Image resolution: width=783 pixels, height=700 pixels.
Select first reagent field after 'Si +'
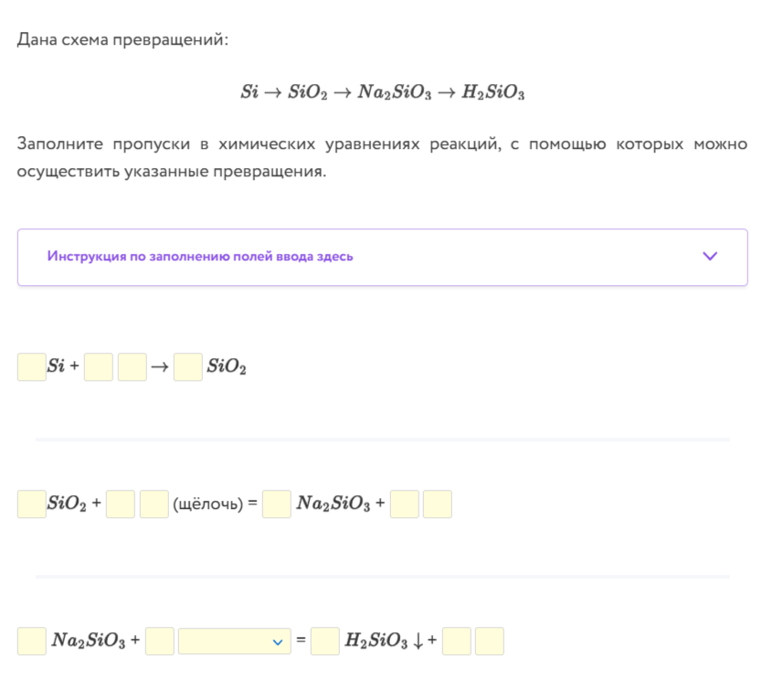click(x=99, y=367)
